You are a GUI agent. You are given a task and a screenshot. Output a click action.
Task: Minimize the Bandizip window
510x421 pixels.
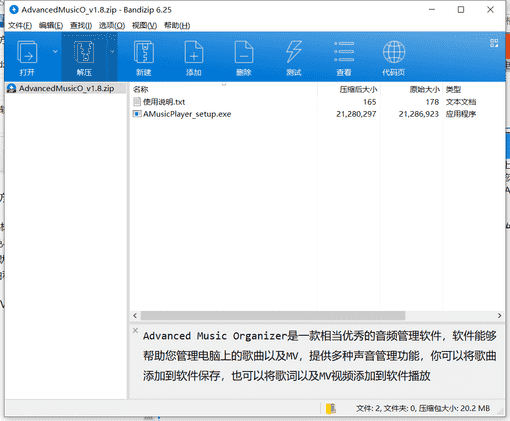point(432,10)
